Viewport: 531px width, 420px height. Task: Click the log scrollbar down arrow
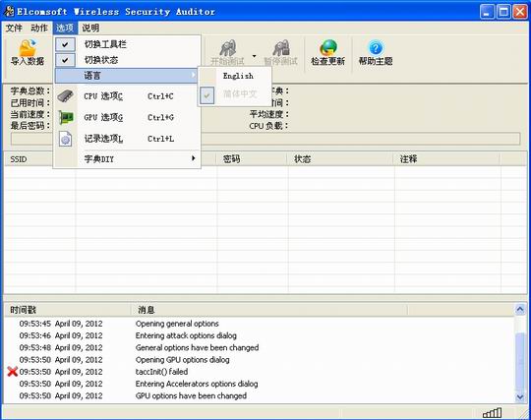[x=520, y=397]
